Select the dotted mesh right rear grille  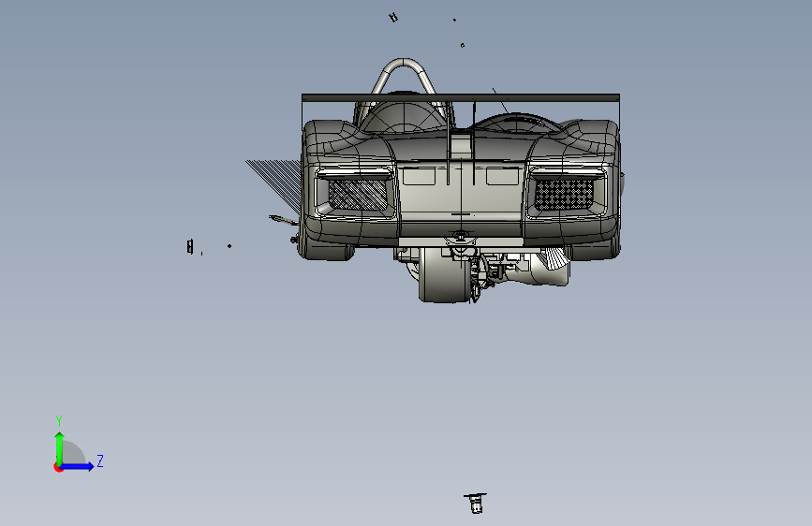pyautogui.click(x=564, y=194)
